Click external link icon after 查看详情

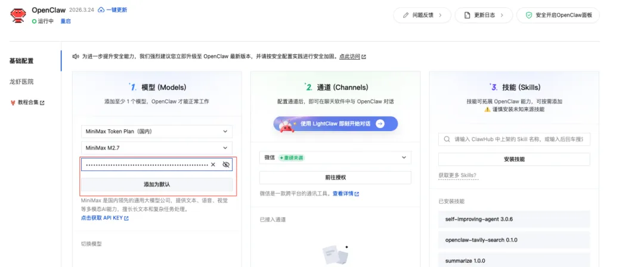point(357,194)
